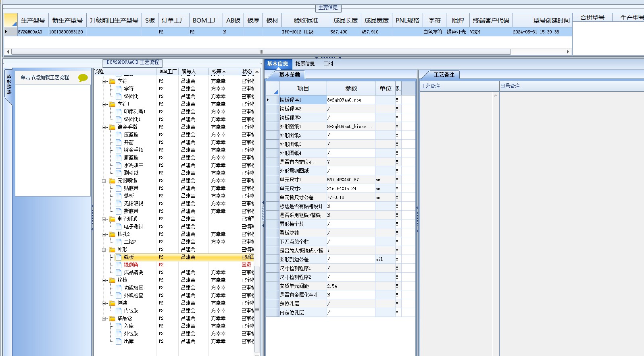Open the 工时 tab
Viewport: 644px width, 356px height.
point(329,64)
